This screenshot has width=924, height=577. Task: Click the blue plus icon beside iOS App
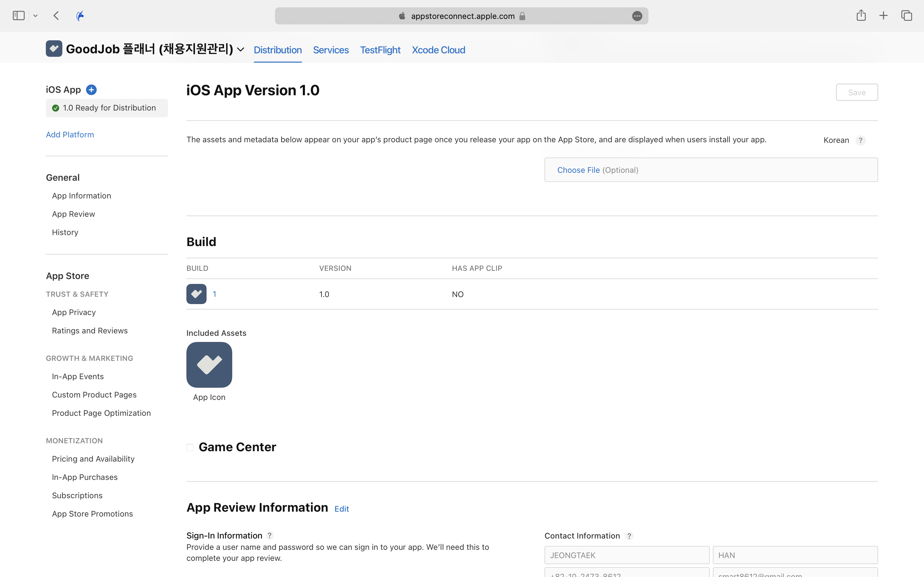91,90
